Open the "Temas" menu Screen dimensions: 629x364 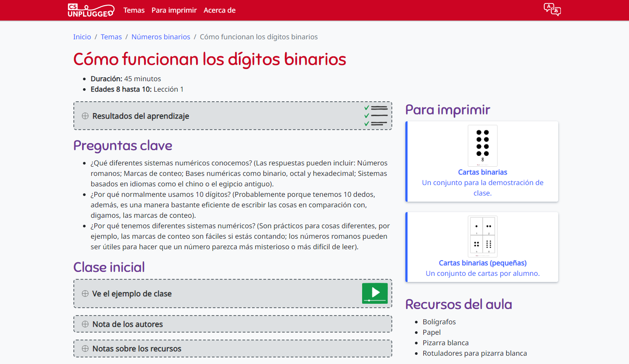[x=134, y=10]
